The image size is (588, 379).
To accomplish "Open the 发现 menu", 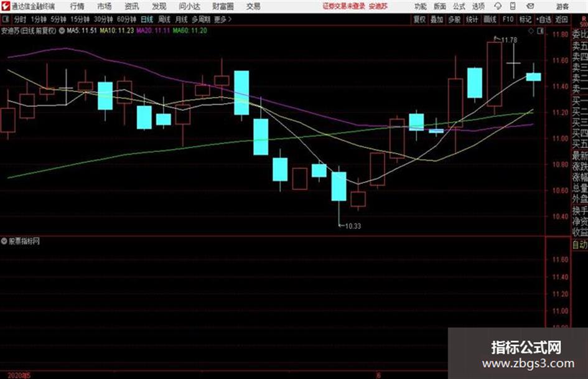I will [x=159, y=6].
